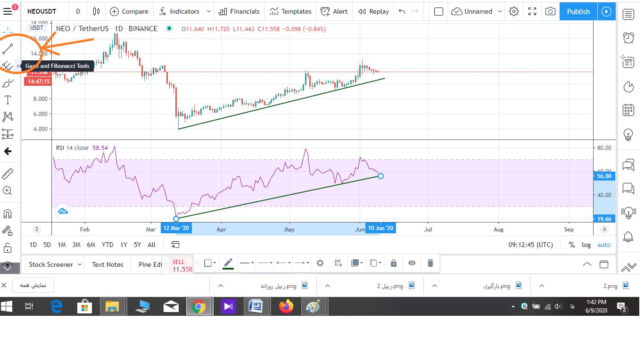Toggle Hide All Drawing Tools
Screen dimensions: 644x362
8,265
